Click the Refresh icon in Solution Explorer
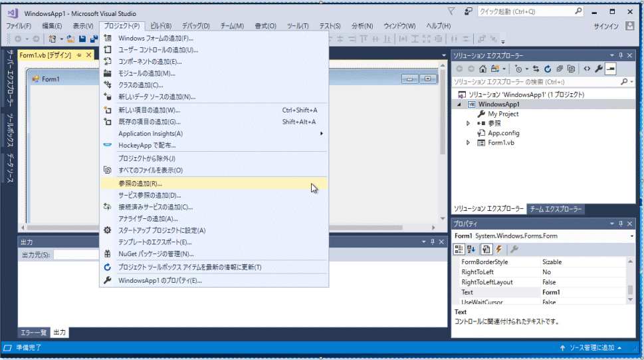The image size is (644, 360). [x=548, y=69]
